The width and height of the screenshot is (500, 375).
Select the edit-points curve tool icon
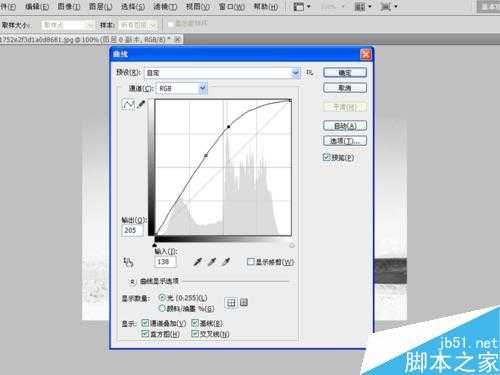[129, 104]
